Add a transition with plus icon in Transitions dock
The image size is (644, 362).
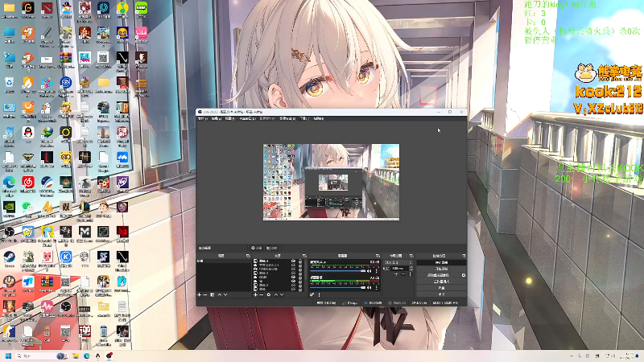(396, 274)
